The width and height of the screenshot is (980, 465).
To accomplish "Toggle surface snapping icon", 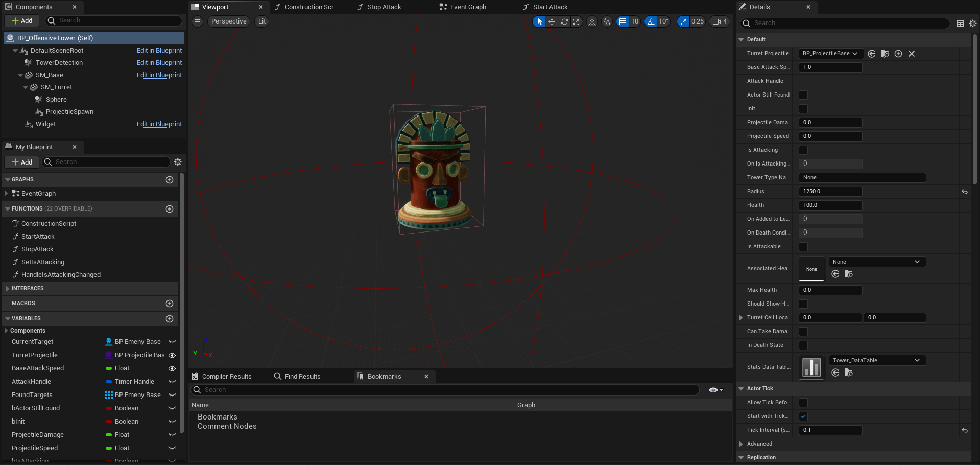I will coord(607,21).
